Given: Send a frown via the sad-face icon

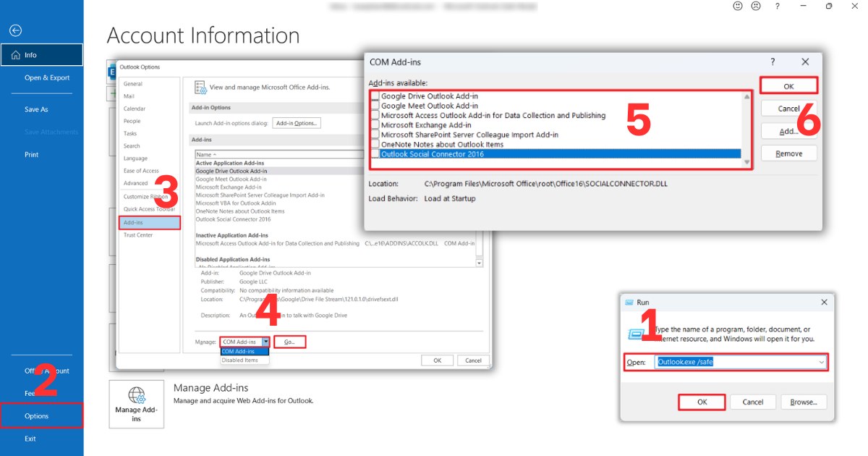Looking at the screenshot, I should pos(756,6).
